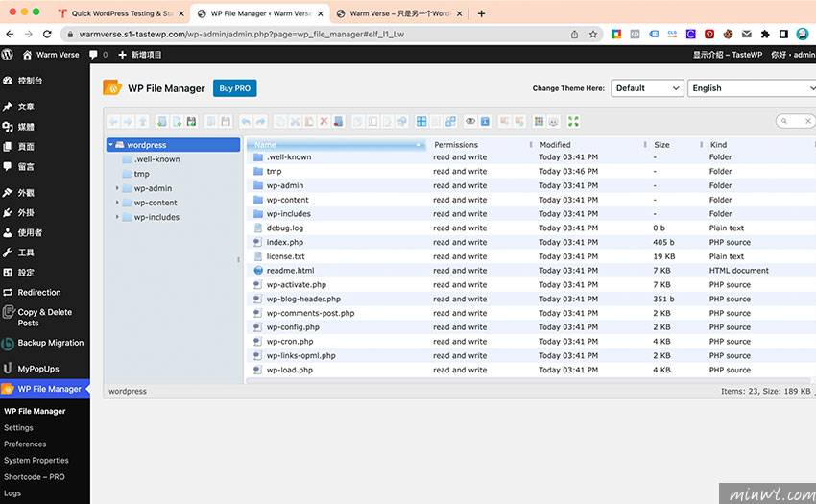Viewport: 816px width, 504px height.
Task: Go up to parent folder using toolbar arrow
Action: pos(142,122)
